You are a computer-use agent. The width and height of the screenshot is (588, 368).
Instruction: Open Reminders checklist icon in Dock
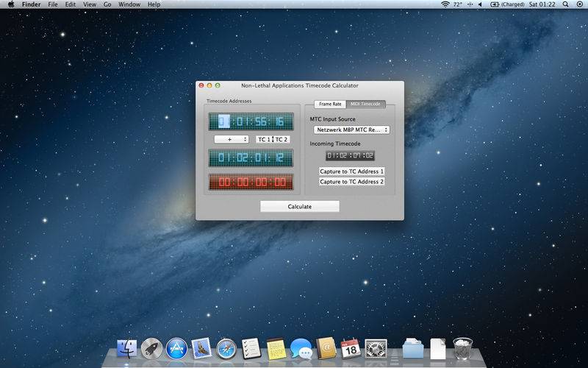pos(251,348)
